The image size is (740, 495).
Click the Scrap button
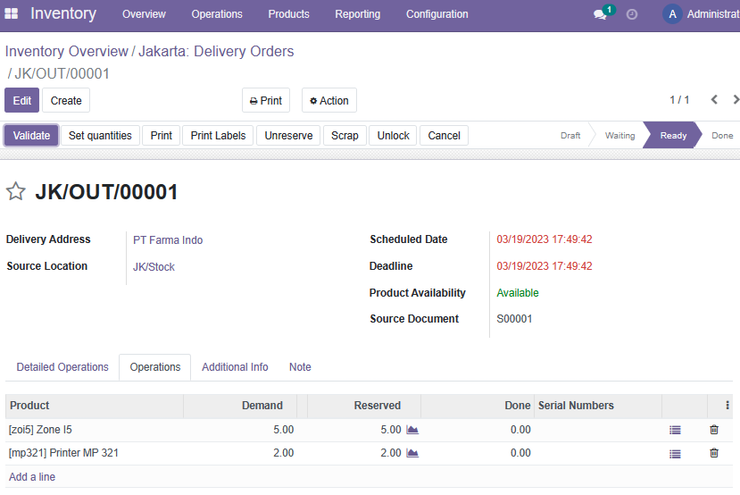pyautogui.click(x=345, y=135)
